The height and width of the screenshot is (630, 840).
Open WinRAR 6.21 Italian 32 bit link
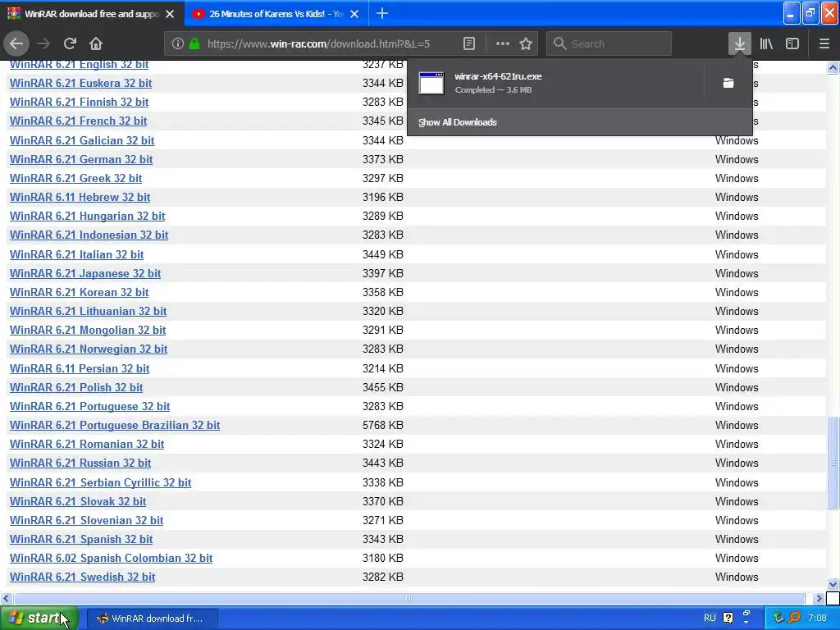pyautogui.click(x=76, y=254)
